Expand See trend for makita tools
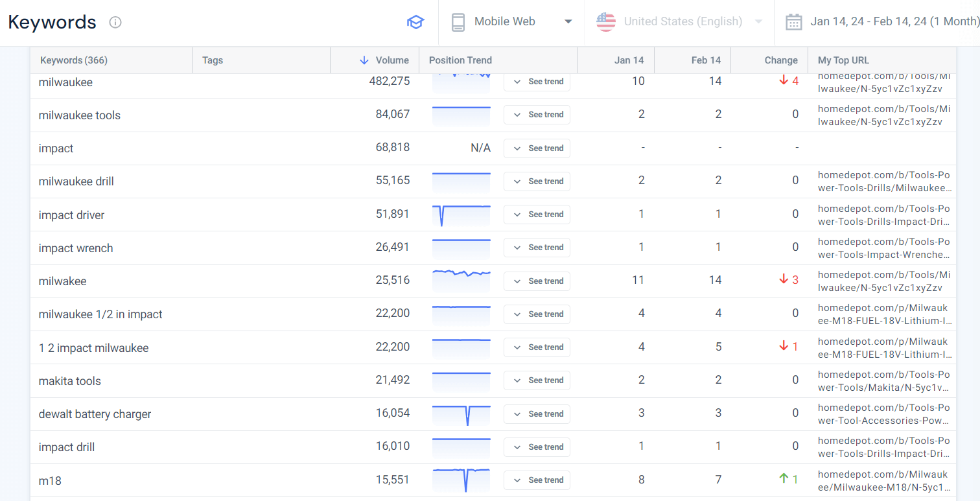This screenshot has height=501, width=980. [537, 380]
